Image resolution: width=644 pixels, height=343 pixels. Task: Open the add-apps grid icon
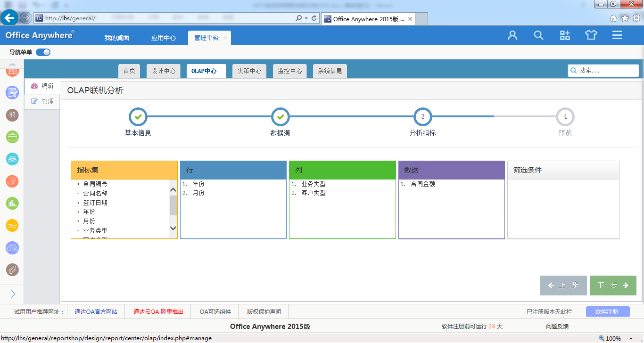click(565, 35)
